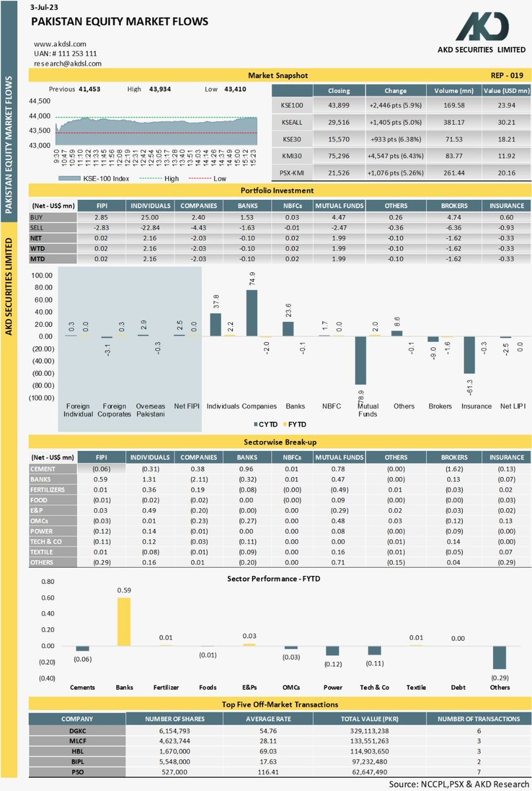Click the NUMBER OF TRANSACTIONS column header

[478, 718]
